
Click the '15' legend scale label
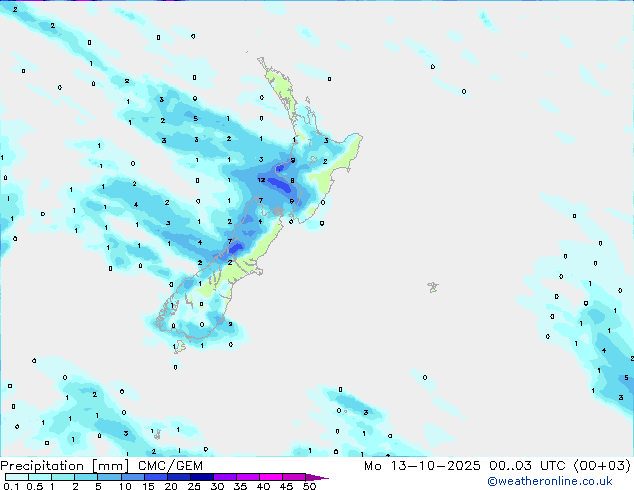[x=148, y=486]
